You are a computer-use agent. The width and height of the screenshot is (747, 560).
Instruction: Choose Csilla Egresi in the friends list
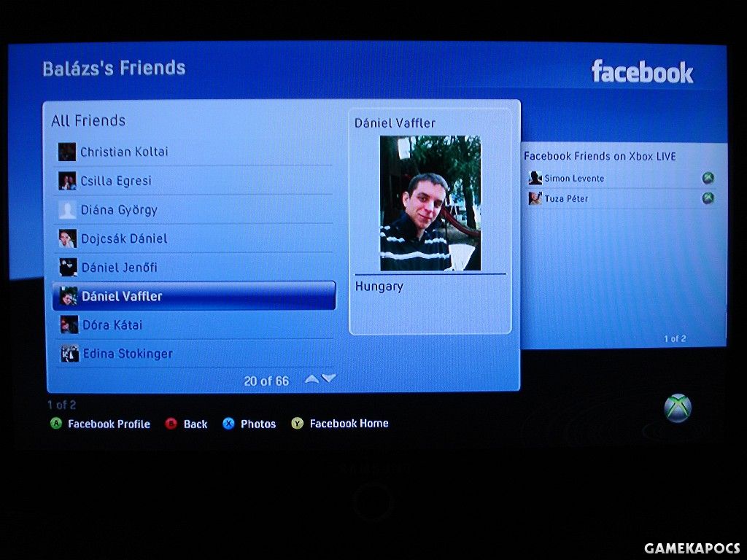pyautogui.click(x=193, y=181)
